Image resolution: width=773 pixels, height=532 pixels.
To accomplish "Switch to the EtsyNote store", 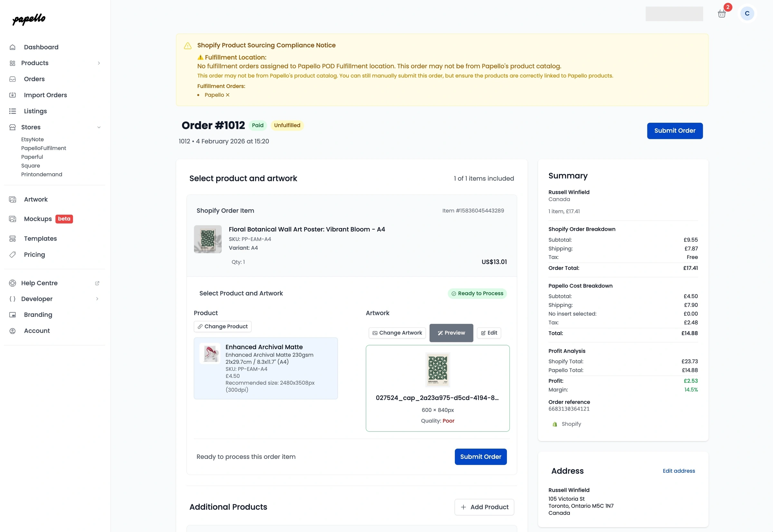I will point(32,139).
